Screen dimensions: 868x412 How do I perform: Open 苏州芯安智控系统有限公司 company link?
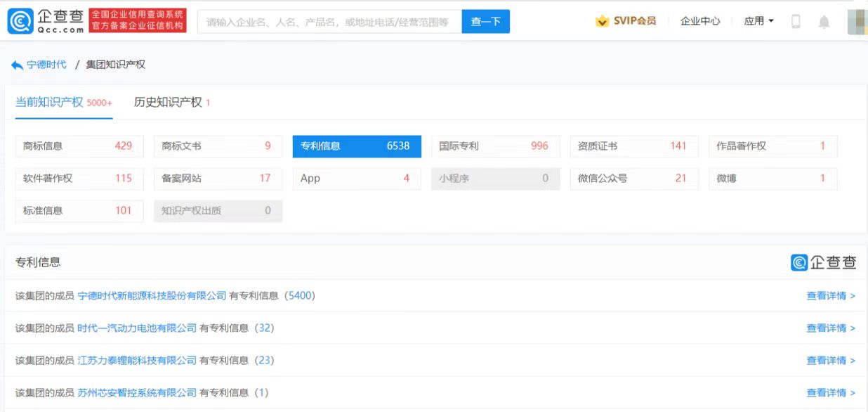pos(137,393)
